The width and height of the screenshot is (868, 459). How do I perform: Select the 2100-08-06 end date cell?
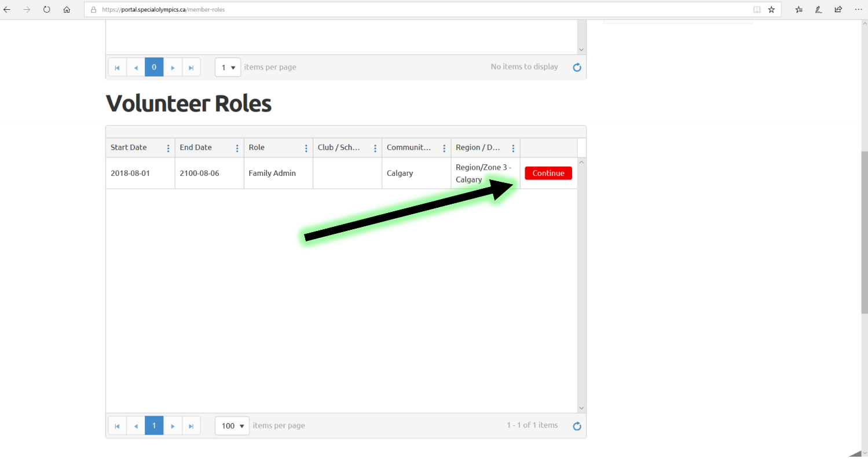(209, 173)
